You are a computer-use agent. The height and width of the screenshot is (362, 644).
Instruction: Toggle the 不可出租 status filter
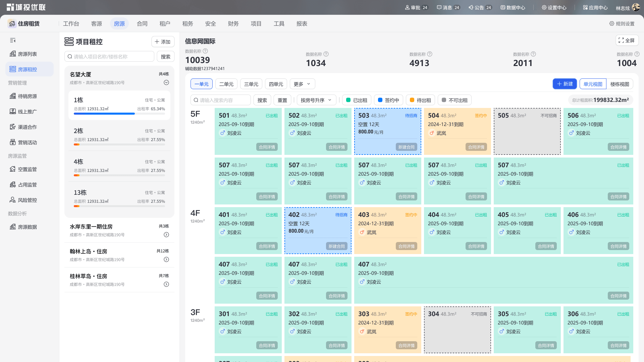454,100
